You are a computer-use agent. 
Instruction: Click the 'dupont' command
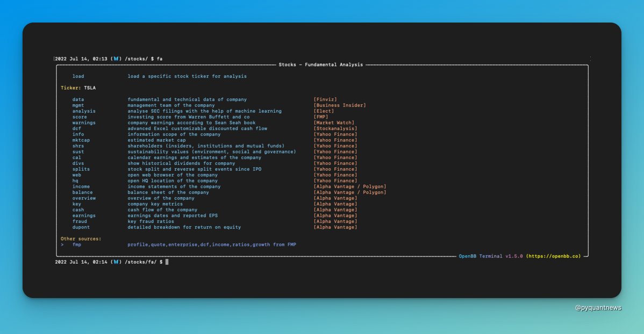pos(81,227)
